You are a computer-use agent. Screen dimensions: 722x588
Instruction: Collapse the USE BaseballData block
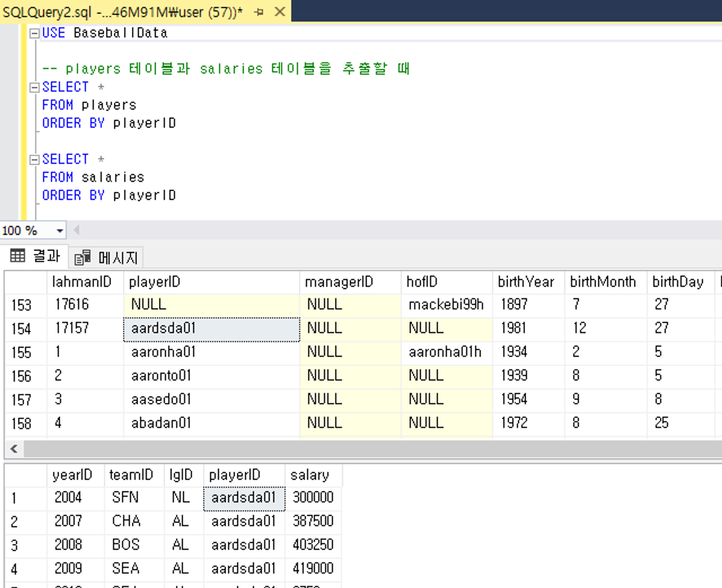click(x=34, y=34)
